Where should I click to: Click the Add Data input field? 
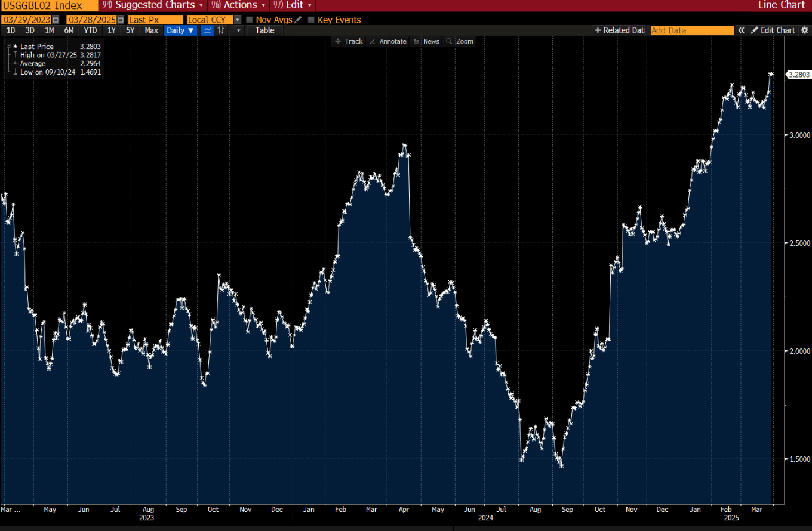(692, 30)
